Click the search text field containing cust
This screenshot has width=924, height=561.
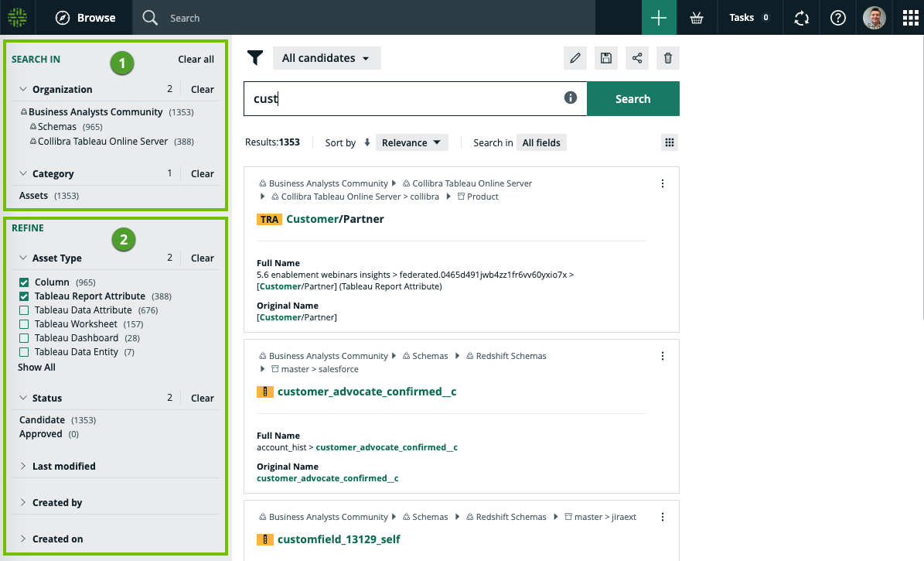pyautogui.click(x=402, y=99)
